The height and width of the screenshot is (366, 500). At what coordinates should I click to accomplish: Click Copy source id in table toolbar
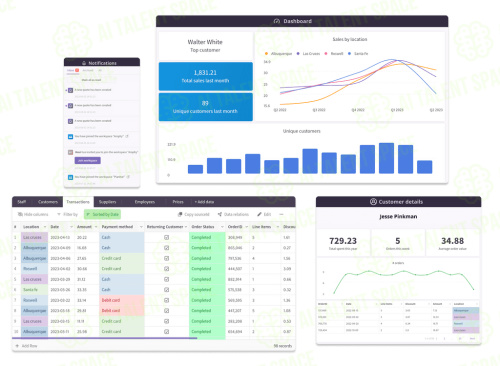pyautogui.click(x=194, y=214)
